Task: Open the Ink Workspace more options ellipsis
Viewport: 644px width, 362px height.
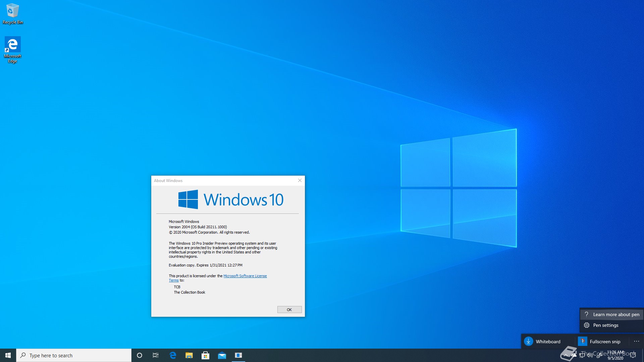Action: click(636, 341)
